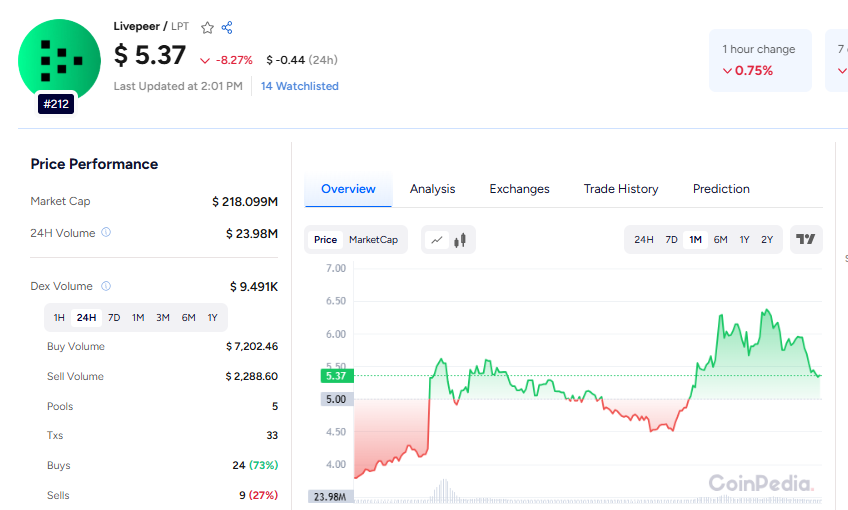Open the Exchanges tab
This screenshot has height=510, width=848.
(x=519, y=189)
